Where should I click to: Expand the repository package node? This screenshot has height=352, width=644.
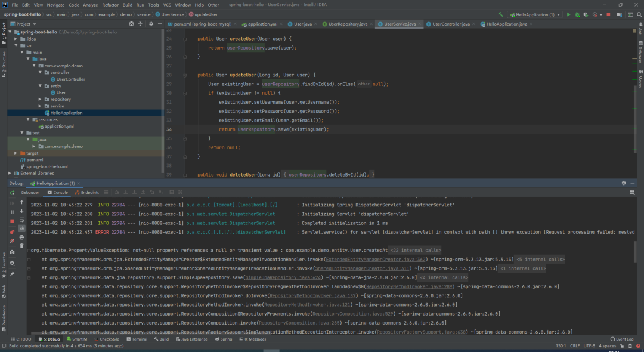pyautogui.click(x=41, y=100)
